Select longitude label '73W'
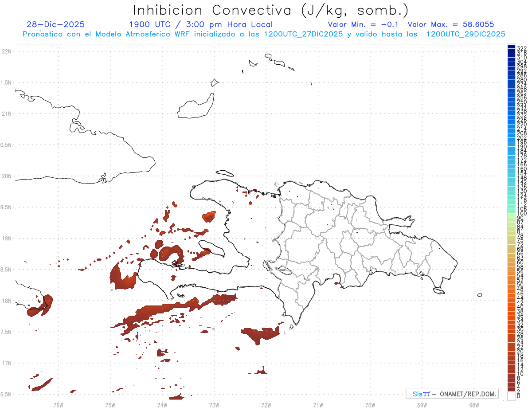This screenshot has width=532, height=411. (x=214, y=405)
